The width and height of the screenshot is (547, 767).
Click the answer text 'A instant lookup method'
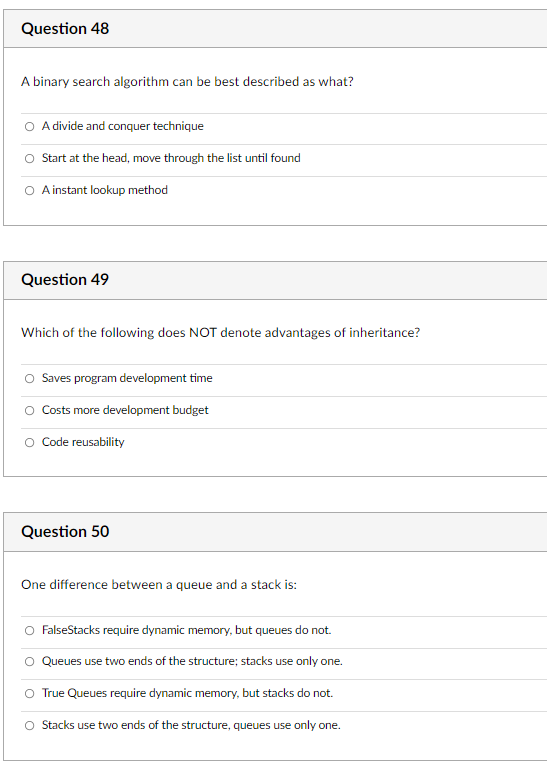pos(105,190)
